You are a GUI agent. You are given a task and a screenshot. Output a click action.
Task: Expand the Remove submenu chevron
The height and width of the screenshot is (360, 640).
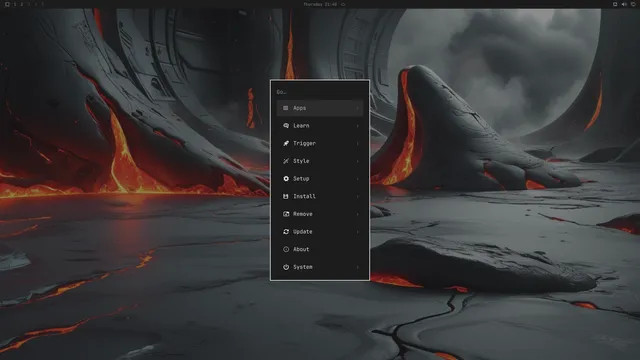tap(358, 214)
